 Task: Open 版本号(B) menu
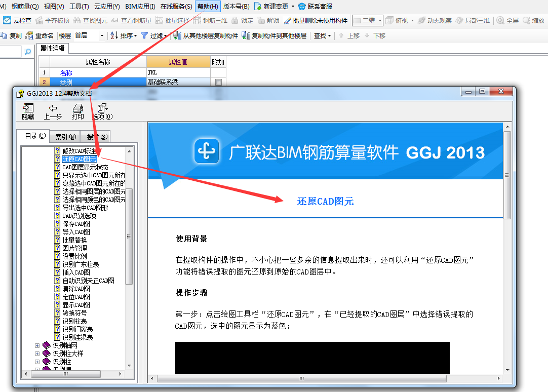(x=236, y=6)
